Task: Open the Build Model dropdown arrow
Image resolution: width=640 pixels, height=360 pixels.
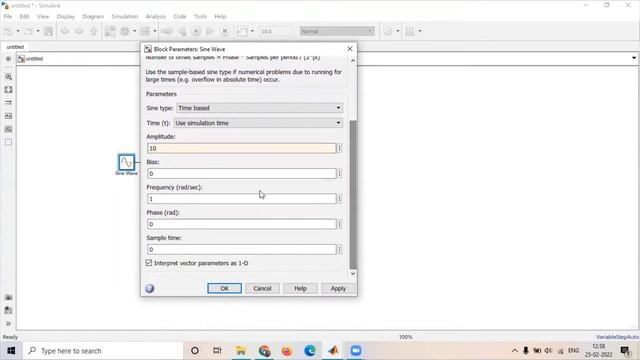Action: [x=420, y=31]
